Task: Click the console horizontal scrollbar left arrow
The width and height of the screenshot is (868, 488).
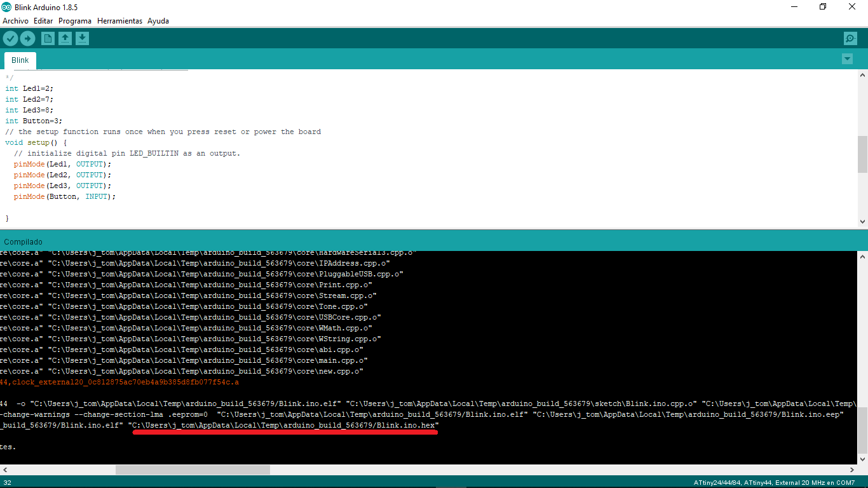Action: 5,470
